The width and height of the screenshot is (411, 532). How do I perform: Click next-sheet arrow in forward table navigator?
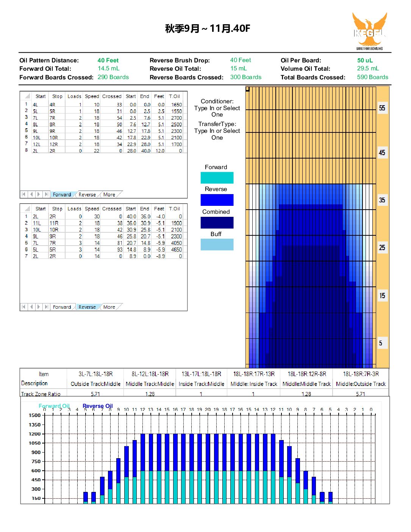pos(39,194)
